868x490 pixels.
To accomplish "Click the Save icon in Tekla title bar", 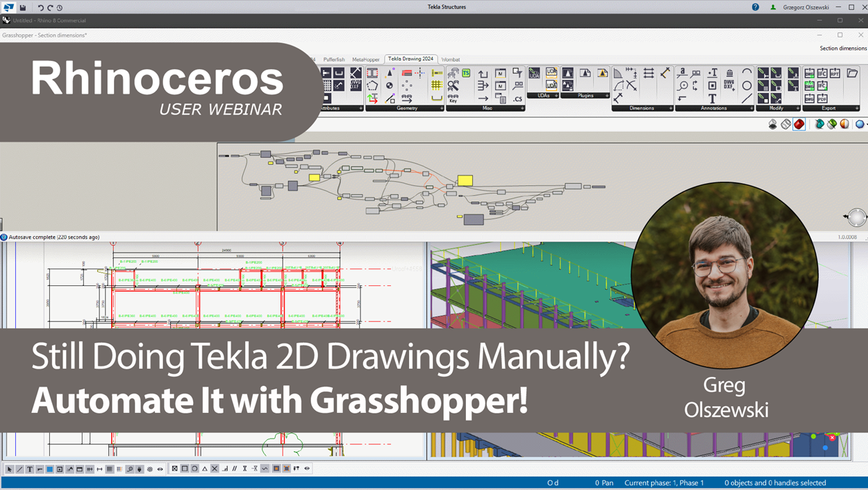I will tap(23, 8).
